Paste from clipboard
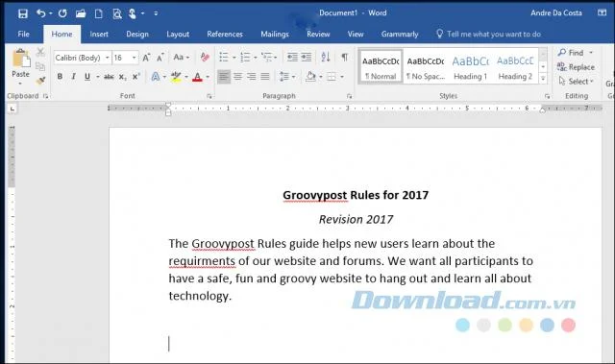Screen dimensions: 615x364 (x=20, y=62)
